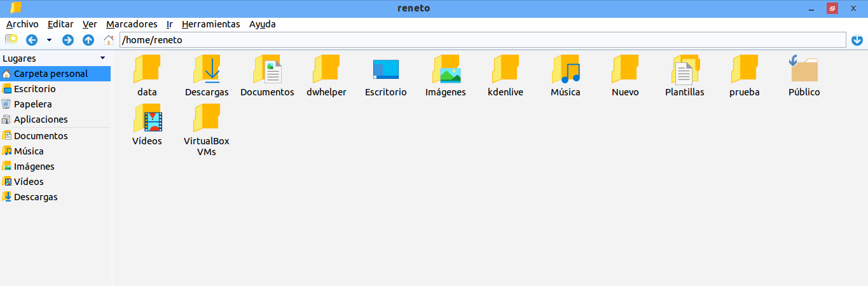Select the data folder icon
The image size is (868, 286).
(147, 69)
